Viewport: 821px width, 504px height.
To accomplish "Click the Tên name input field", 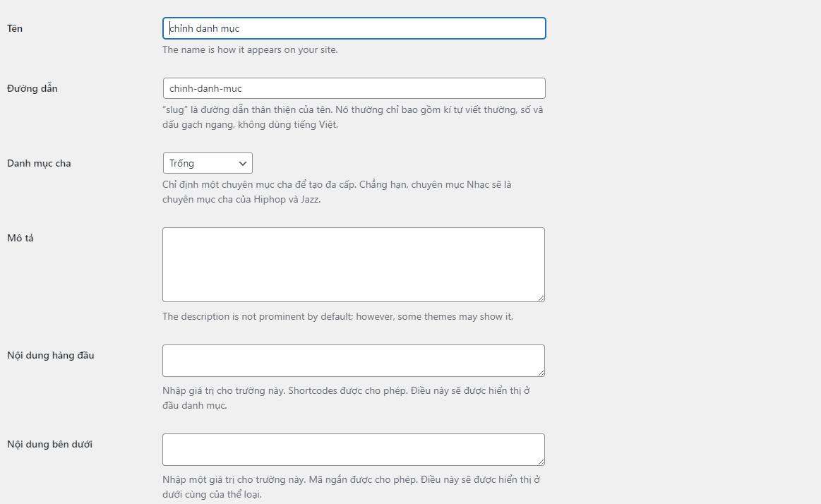I will tap(353, 28).
